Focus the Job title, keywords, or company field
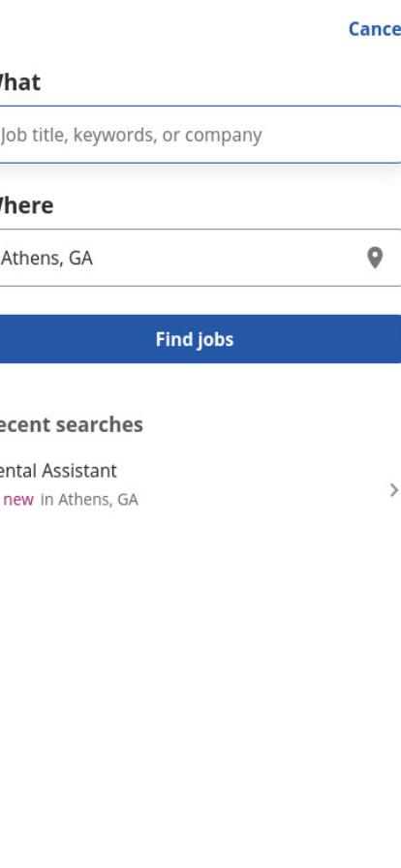Image resolution: width=401 pixels, height=868 pixels. 200,135
